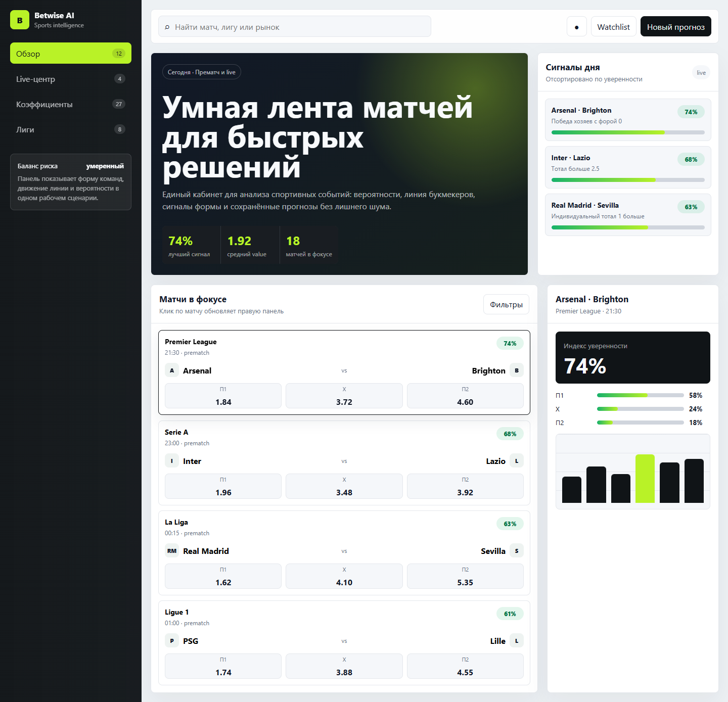Viewport: 728px width, 702px height.
Task: Click the PSG team name
Action: point(191,641)
